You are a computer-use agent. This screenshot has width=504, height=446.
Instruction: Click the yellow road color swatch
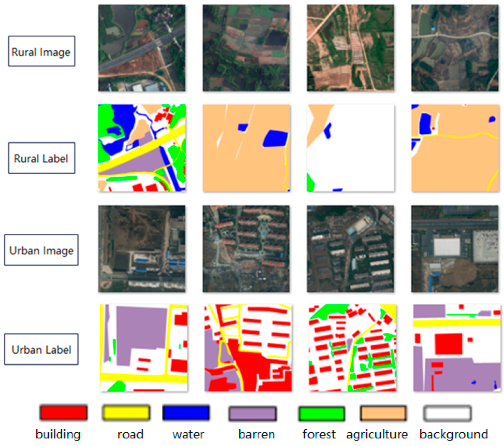126,412
